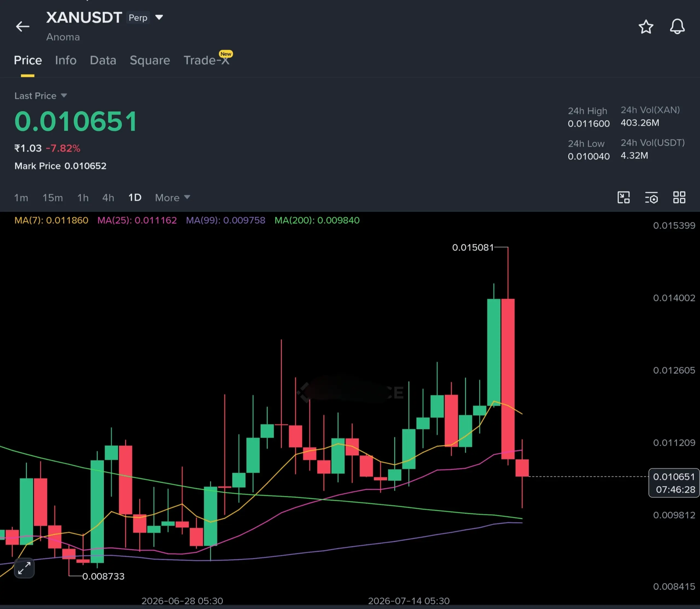Image resolution: width=700 pixels, height=609 pixels.
Task: Click the 0.008415 price axis label
Action: coord(674,587)
